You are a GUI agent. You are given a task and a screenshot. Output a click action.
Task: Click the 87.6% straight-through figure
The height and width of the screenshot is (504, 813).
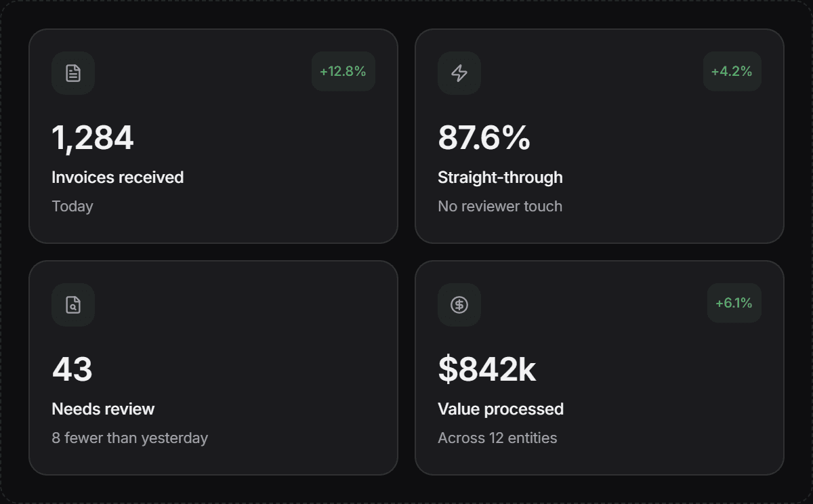click(x=484, y=138)
